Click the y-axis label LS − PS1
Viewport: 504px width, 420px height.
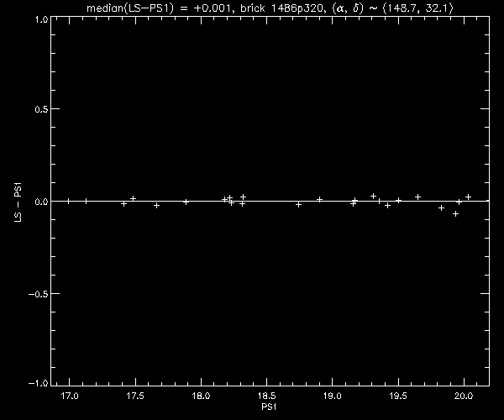pyautogui.click(x=18, y=202)
